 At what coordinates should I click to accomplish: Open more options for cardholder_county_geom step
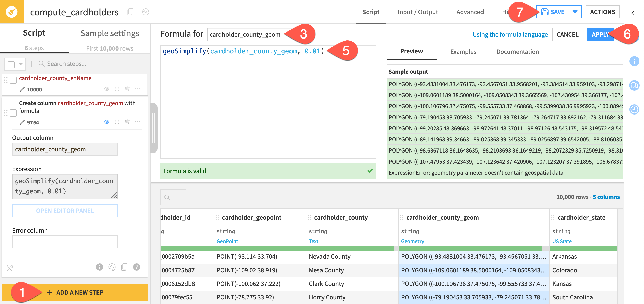[138, 122]
